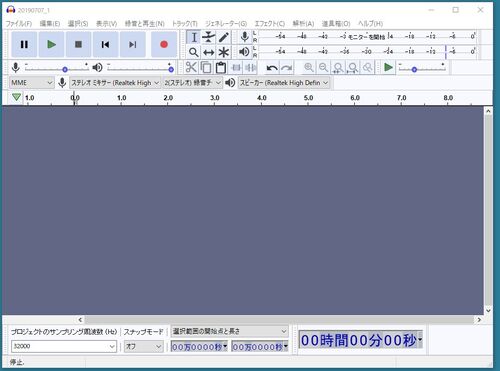Open the Effect (エフェクト) menu
Viewport: 500px width, 371px height.
[270, 24]
